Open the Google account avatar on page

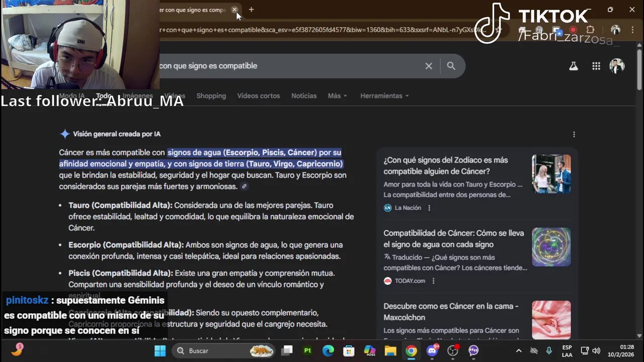617,66
